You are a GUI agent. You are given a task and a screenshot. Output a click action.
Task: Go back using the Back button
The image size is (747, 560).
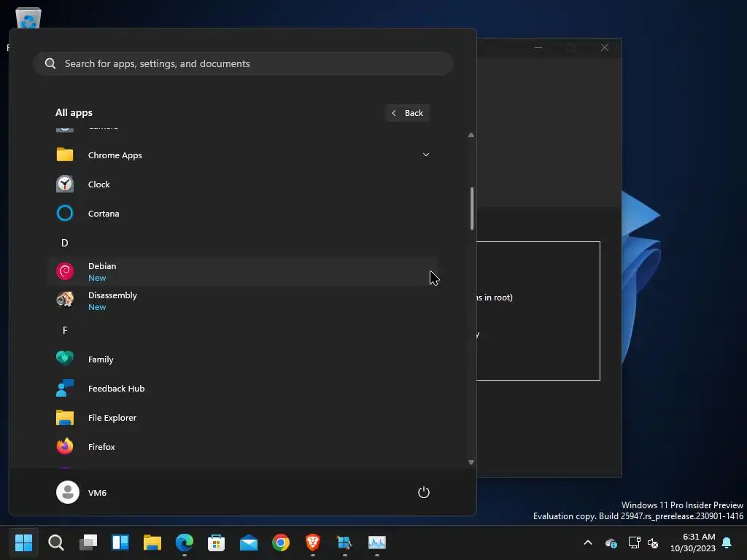tap(407, 113)
